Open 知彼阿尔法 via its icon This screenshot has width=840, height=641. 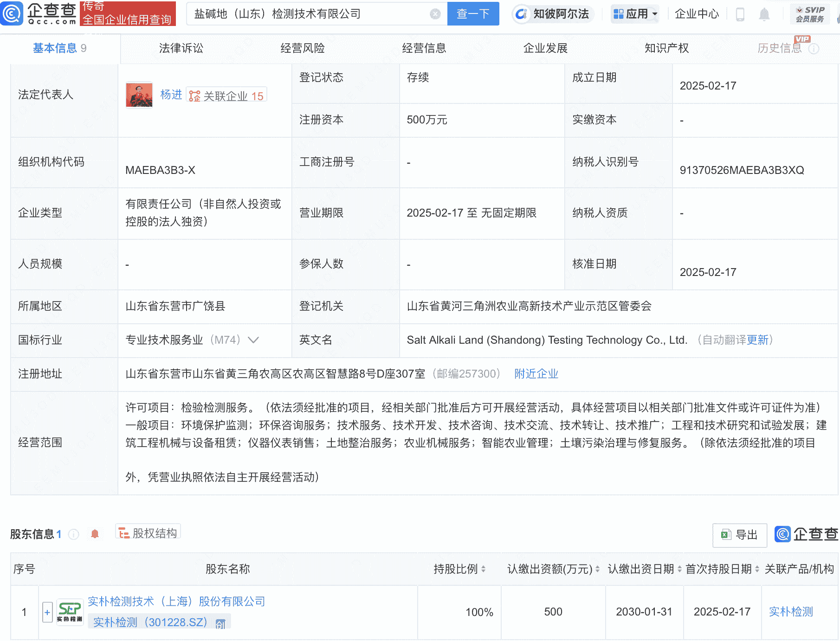(522, 14)
